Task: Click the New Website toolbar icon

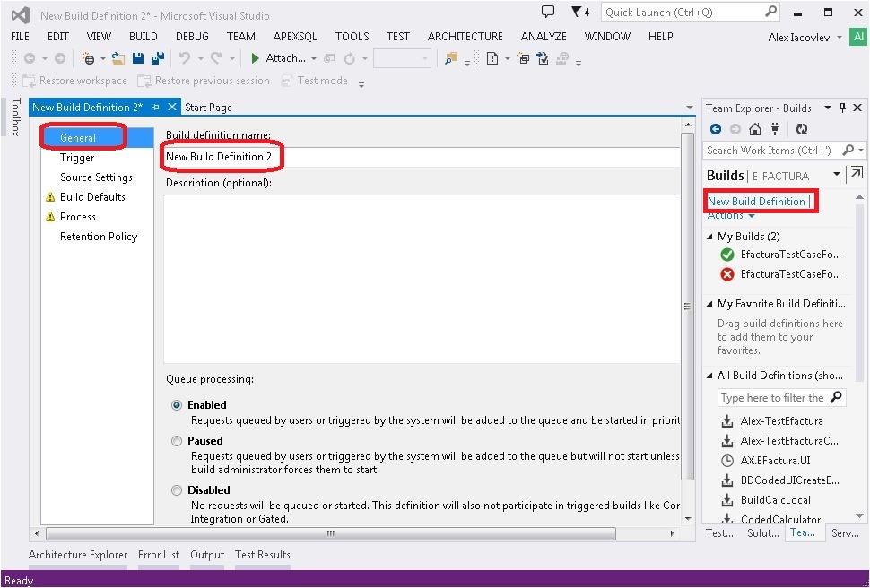Action: point(88,58)
